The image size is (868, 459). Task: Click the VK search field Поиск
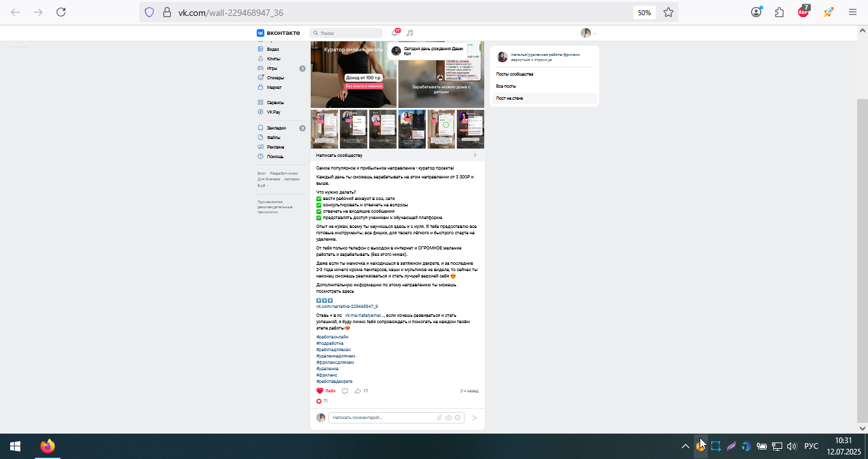[x=346, y=33]
